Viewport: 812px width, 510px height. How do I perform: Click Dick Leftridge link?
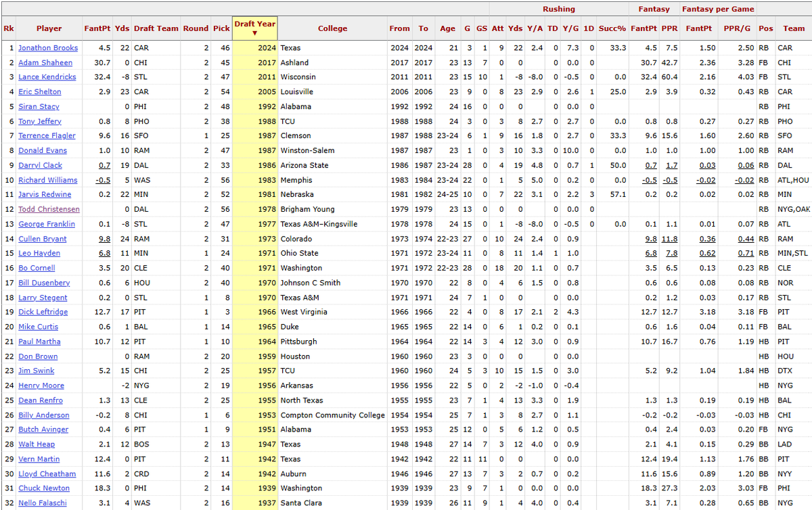pyautogui.click(x=43, y=312)
